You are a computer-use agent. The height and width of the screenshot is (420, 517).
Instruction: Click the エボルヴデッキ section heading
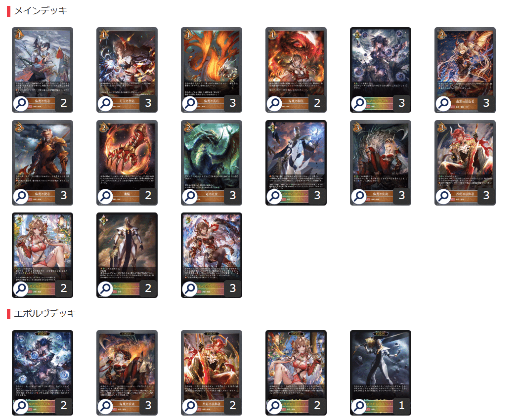click(x=45, y=313)
